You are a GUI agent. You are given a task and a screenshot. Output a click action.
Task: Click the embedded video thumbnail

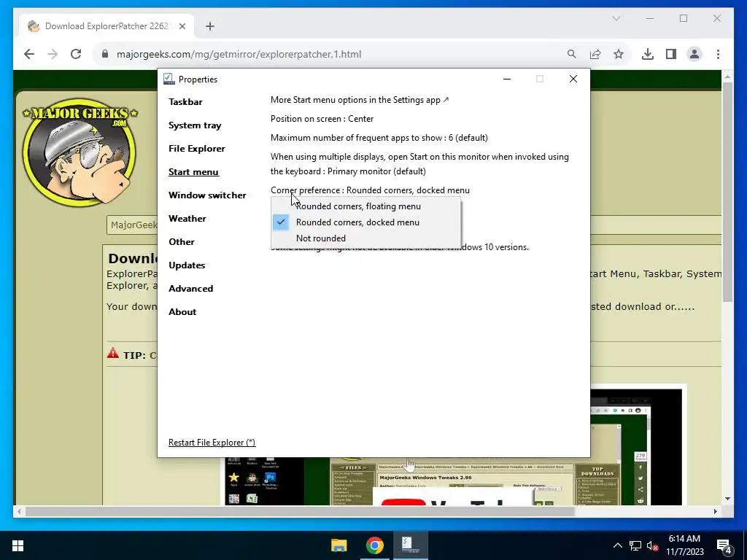454,481
